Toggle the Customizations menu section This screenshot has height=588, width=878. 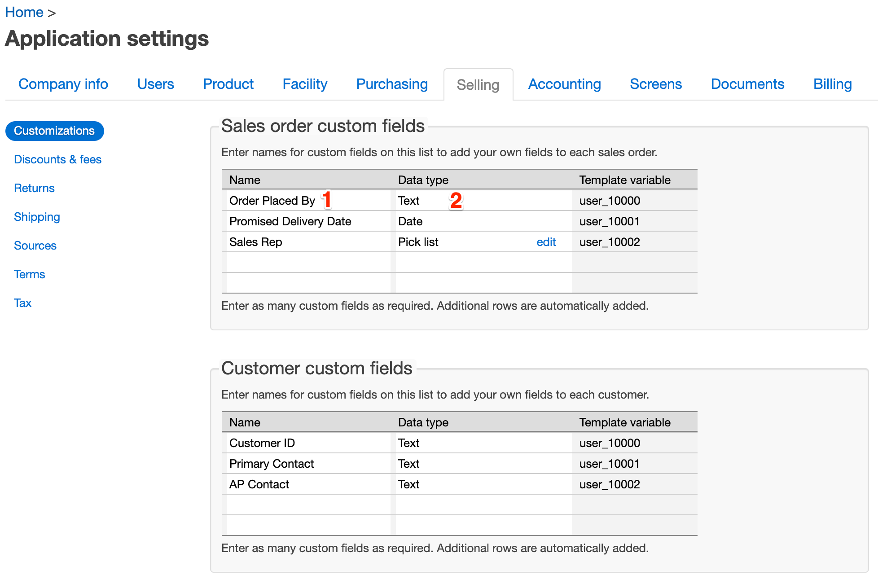54,130
